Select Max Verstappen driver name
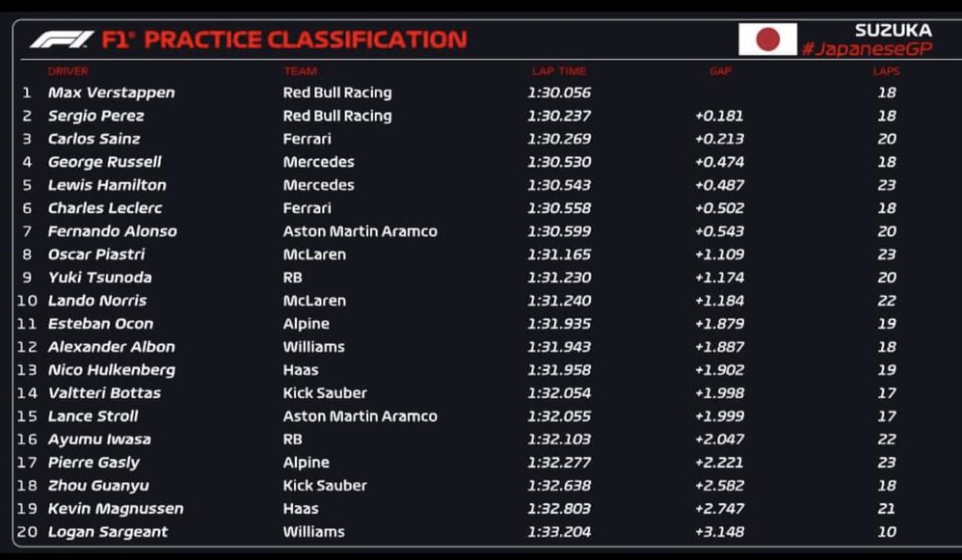 111,93
